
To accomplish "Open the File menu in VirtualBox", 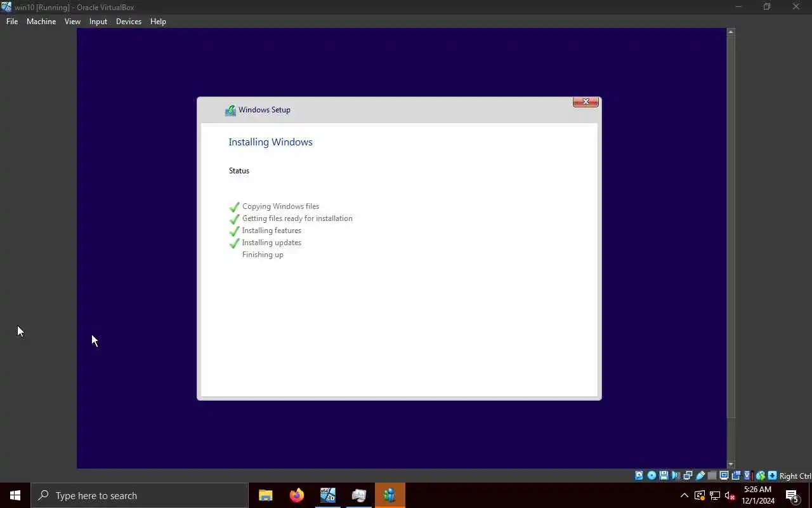I will [12, 21].
